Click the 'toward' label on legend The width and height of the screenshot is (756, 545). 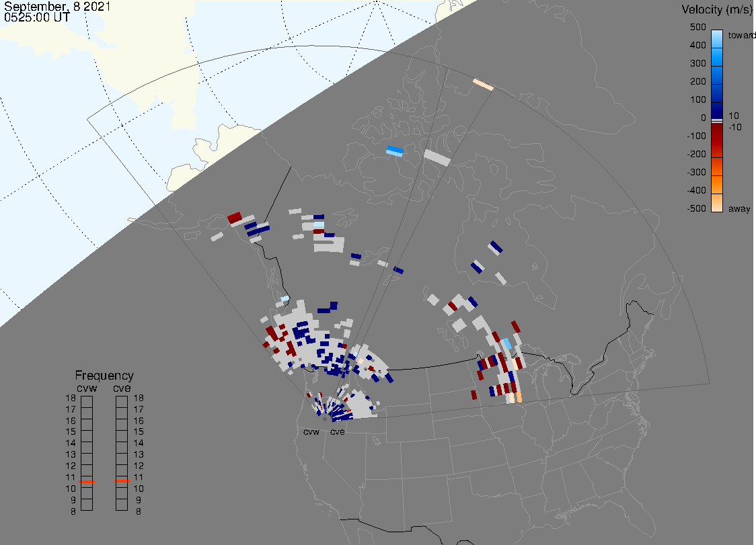click(741, 35)
